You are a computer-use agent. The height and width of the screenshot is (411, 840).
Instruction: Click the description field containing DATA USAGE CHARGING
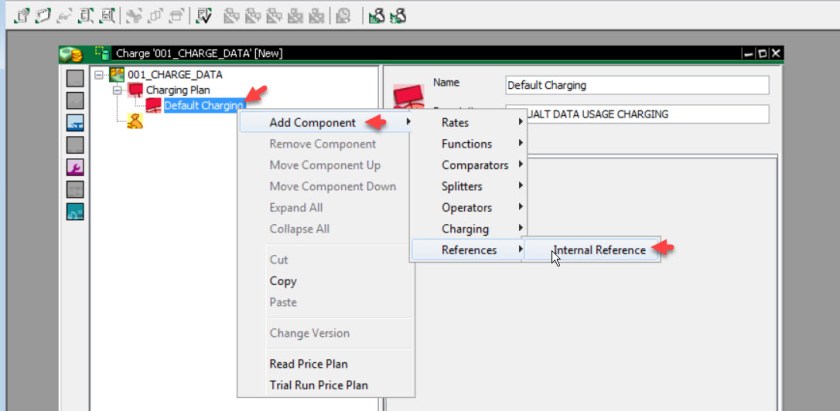637,114
